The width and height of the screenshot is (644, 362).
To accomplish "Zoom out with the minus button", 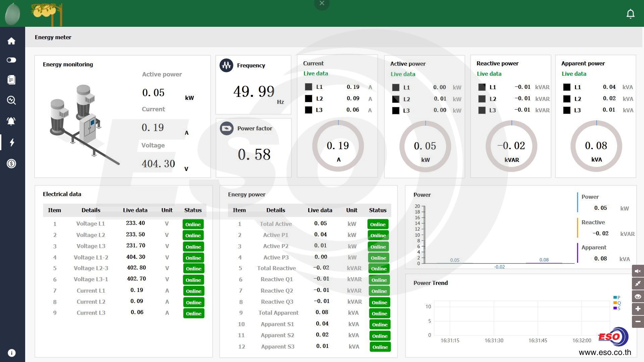I will tap(638, 321).
